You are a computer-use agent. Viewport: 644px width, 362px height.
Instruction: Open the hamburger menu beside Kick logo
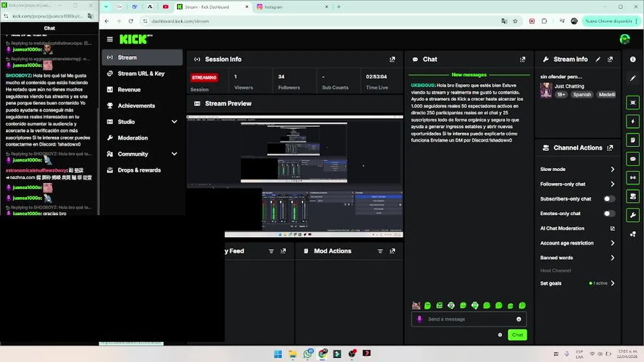tap(110, 39)
